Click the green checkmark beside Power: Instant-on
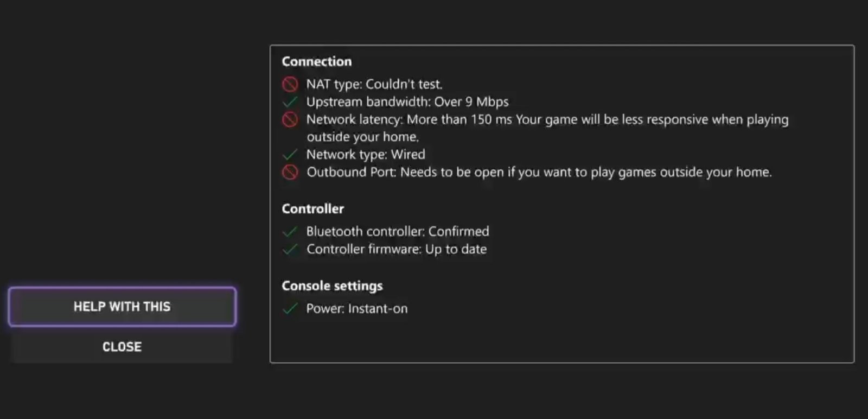Screen dimensions: 868x419 click(x=290, y=309)
